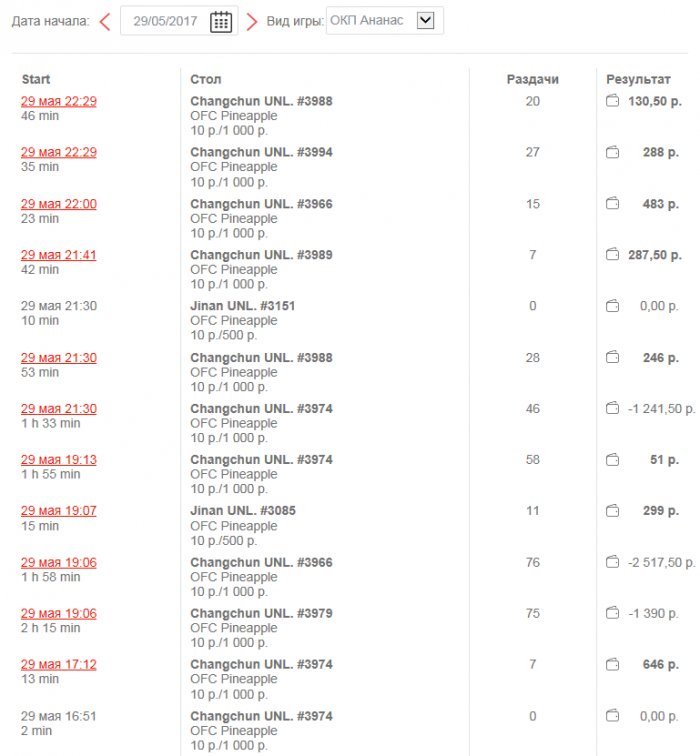The height and width of the screenshot is (756, 700).
Task: Open hand history icon for 130,50 р. result
Action: coord(613,101)
